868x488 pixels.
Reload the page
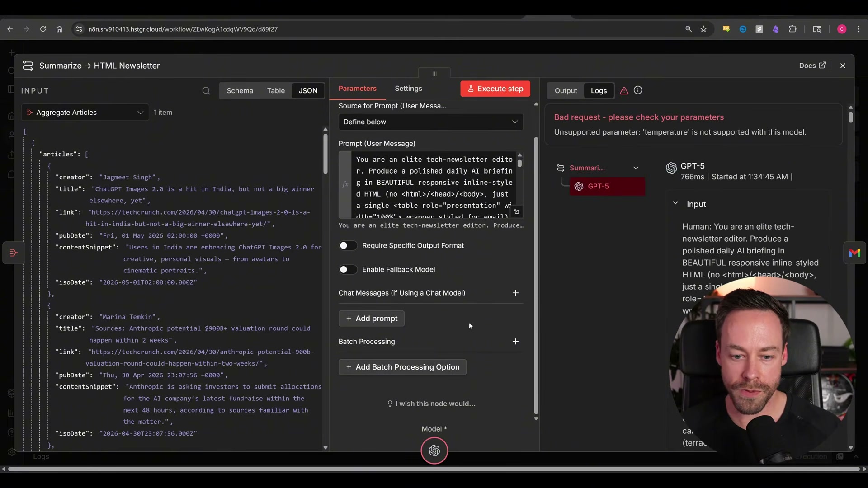tap(43, 29)
